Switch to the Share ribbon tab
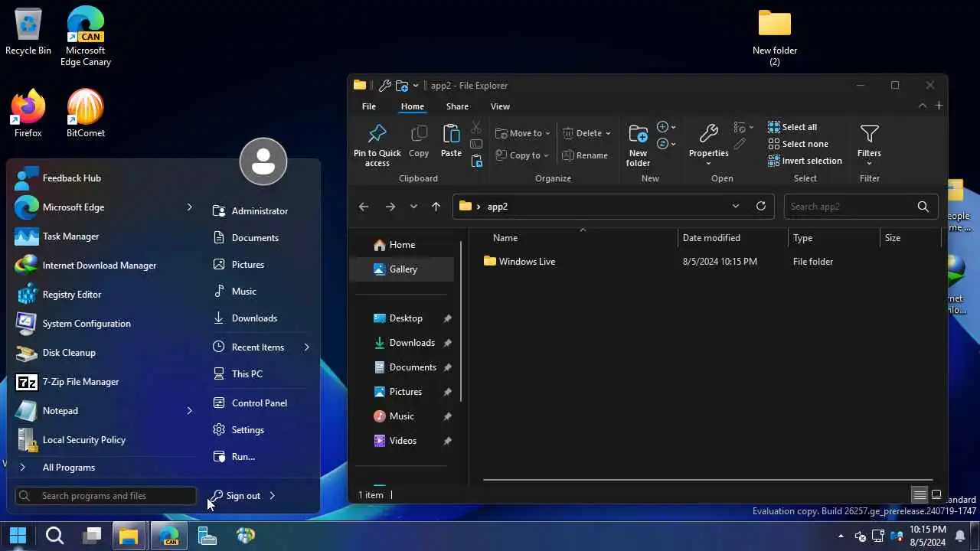 click(457, 106)
